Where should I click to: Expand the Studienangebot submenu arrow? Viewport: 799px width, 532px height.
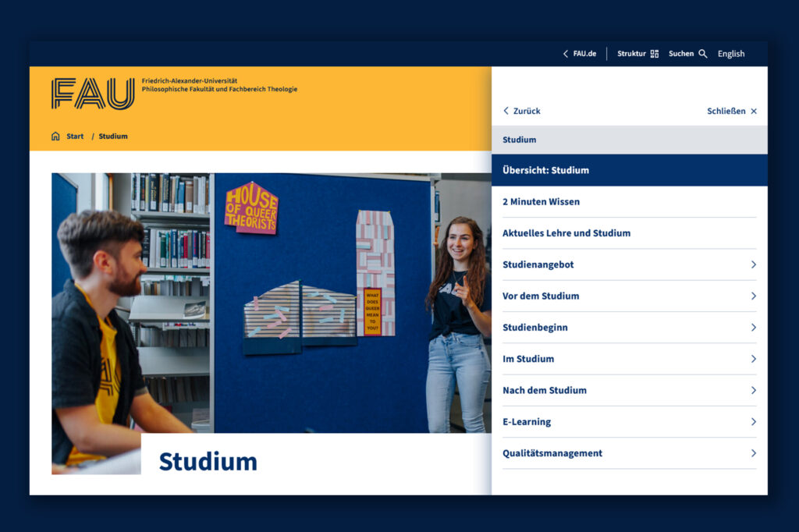coord(753,264)
